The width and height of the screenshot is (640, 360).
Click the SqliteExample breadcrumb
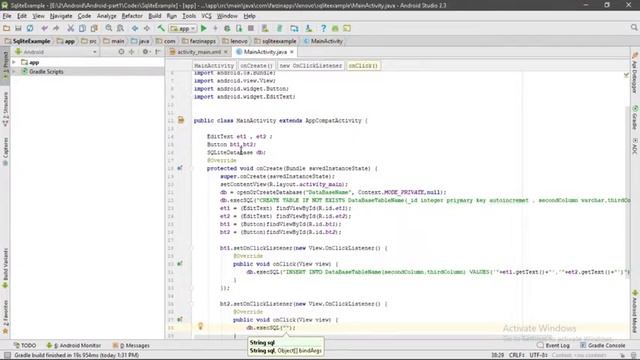(28, 41)
